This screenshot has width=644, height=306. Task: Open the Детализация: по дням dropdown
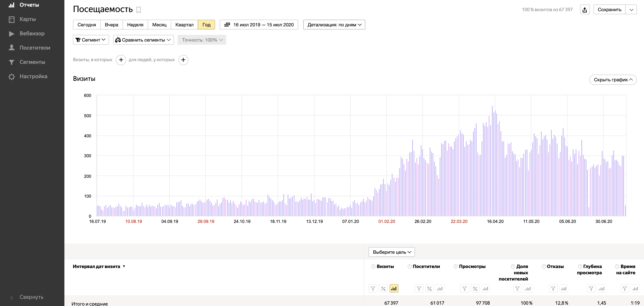click(334, 25)
